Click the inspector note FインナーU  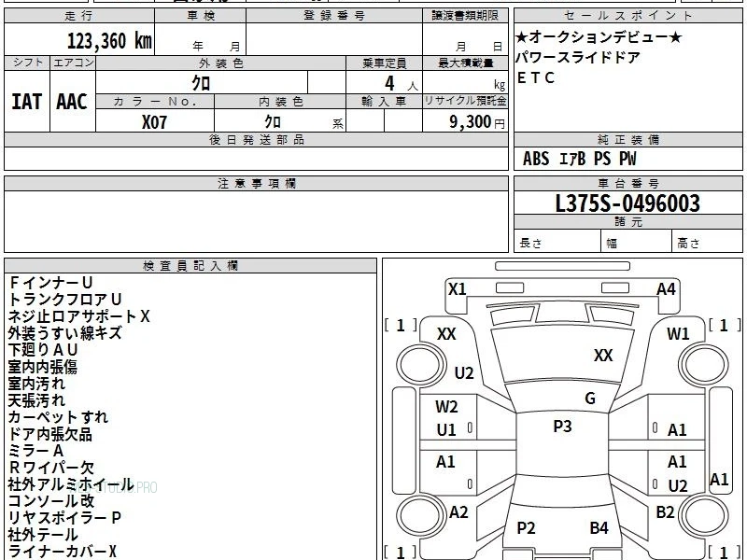point(51,283)
